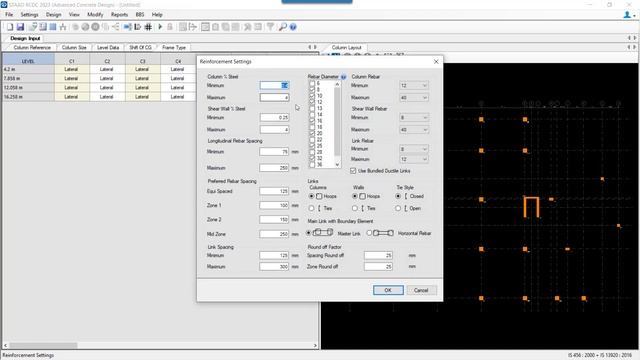The height and width of the screenshot is (360, 640).
Task: Select Master Link radio option
Action: (309, 233)
